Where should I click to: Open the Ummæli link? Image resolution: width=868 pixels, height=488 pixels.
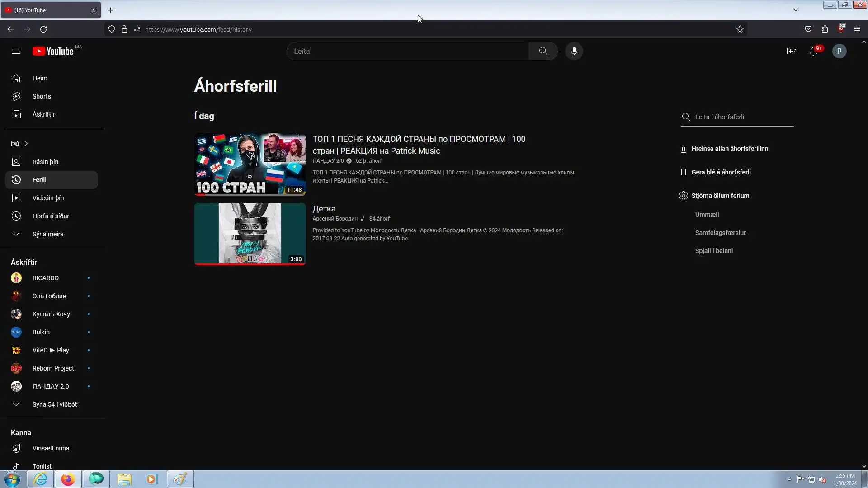point(707,215)
